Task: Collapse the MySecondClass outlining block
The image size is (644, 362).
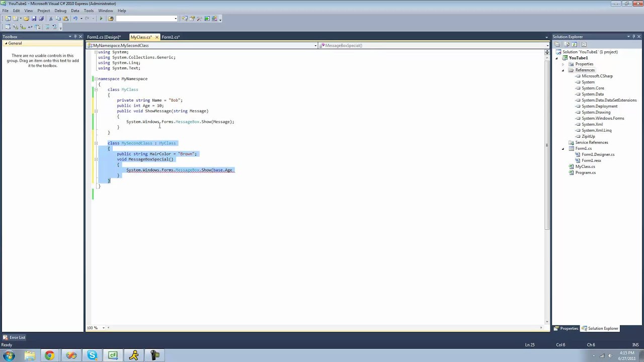Action: click(96, 143)
